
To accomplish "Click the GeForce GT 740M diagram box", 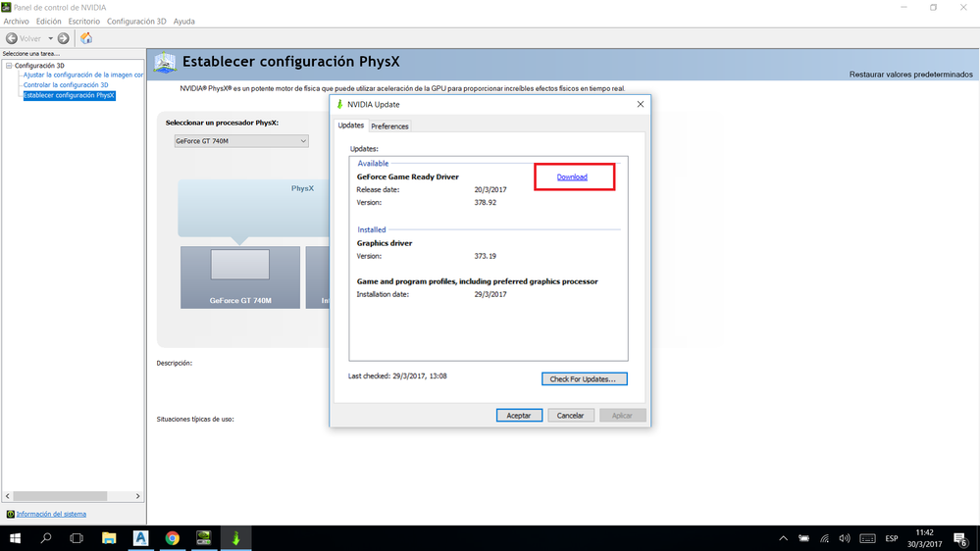I will tap(240, 277).
